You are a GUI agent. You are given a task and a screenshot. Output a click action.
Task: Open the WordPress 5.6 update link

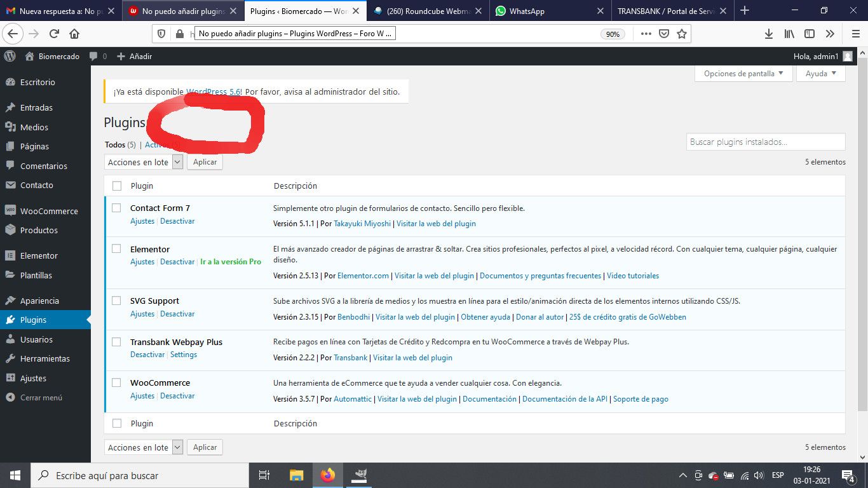214,91
